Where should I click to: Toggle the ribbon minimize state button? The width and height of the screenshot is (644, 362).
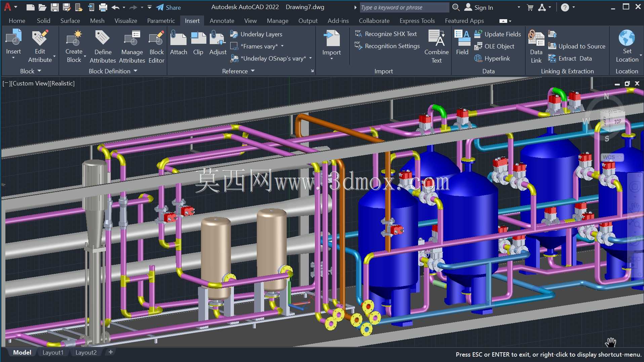(503, 21)
